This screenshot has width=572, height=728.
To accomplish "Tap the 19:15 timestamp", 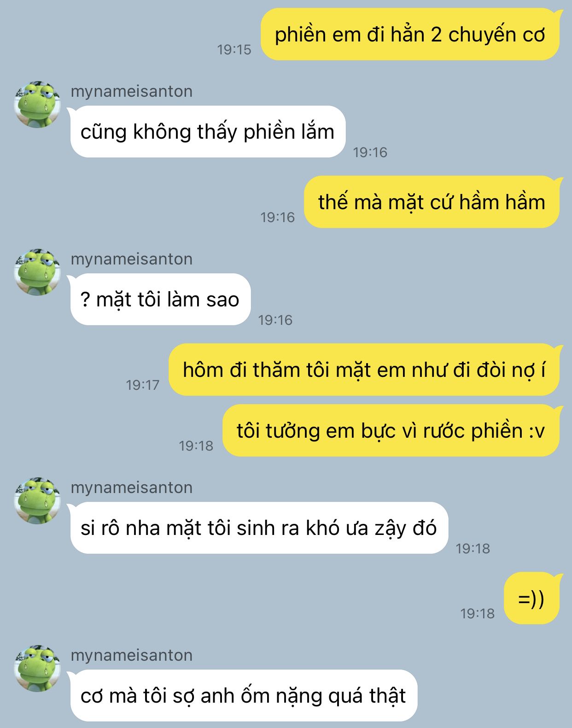I will click(x=234, y=50).
